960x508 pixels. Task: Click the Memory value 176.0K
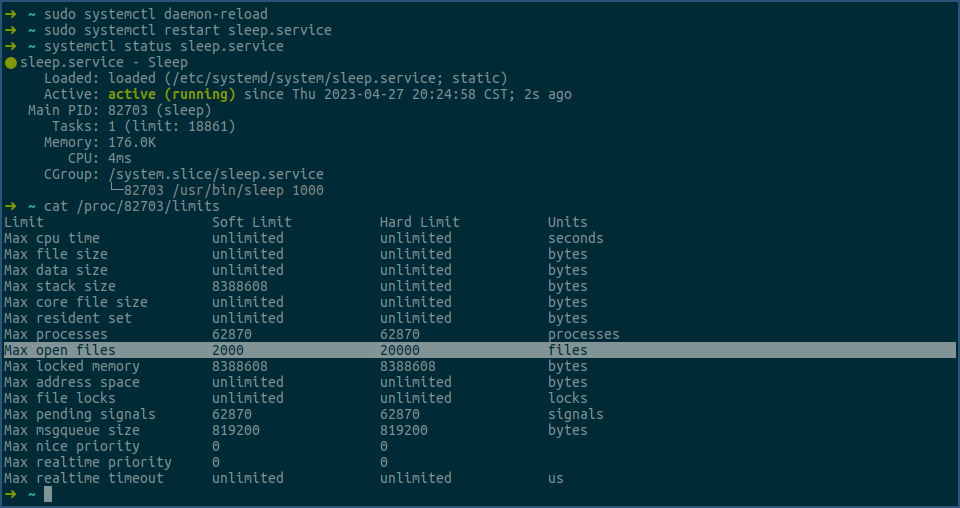pyautogui.click(x=132, y=142)
